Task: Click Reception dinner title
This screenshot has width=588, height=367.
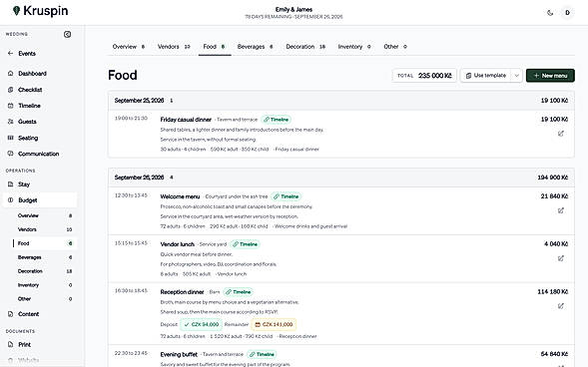Action: (183, 292)
